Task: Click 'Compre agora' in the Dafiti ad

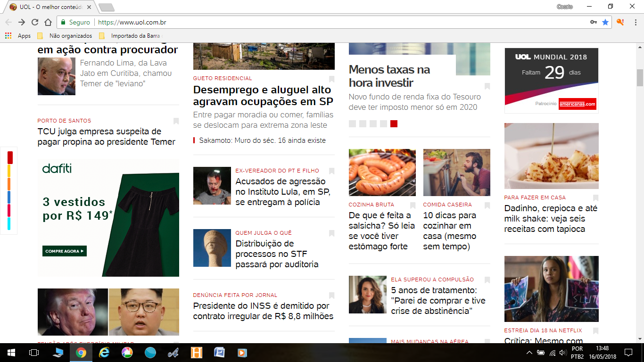Action: point(64,251)
